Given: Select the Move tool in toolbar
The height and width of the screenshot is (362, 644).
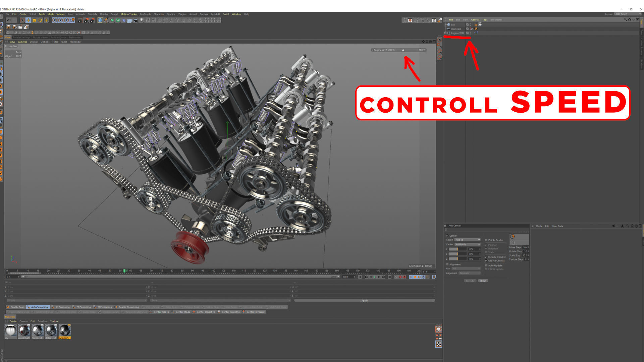Looking at the screenshot, I should pos(28,20).
